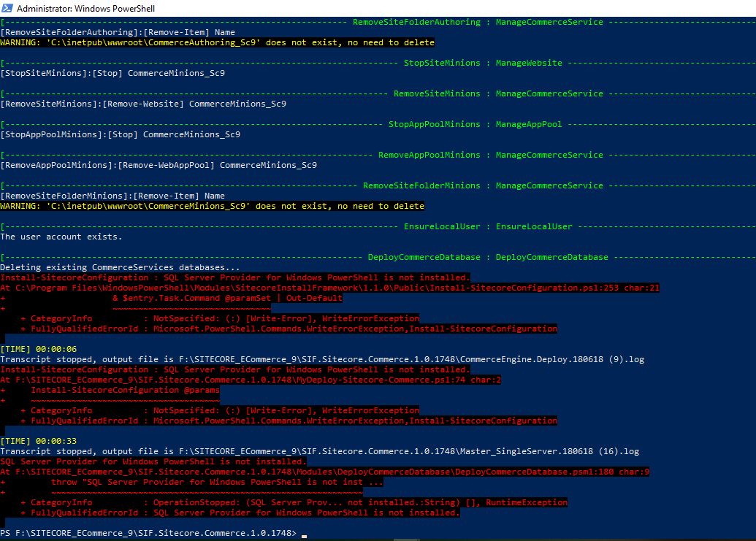Screen dimensions: 756x541
Task: Click the 'Deleting existing CommerceServices databases...' line
Action: [120, 267]
